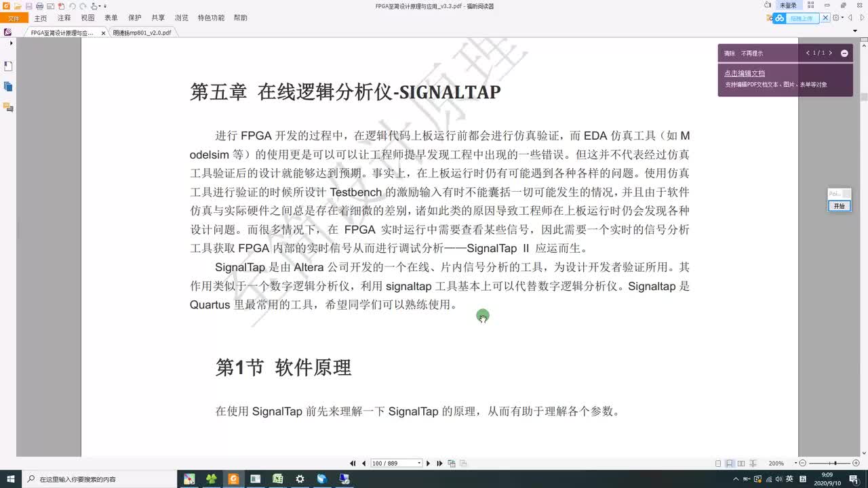Show previous notification tip
The width and height of the screenshot is (868, 488).
(x=808, y=53)
